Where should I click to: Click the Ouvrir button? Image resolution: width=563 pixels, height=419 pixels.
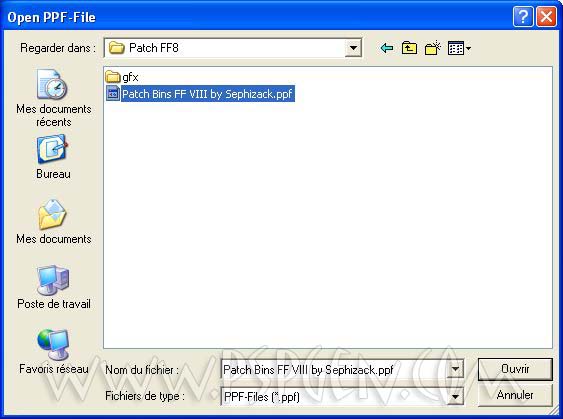515,369
